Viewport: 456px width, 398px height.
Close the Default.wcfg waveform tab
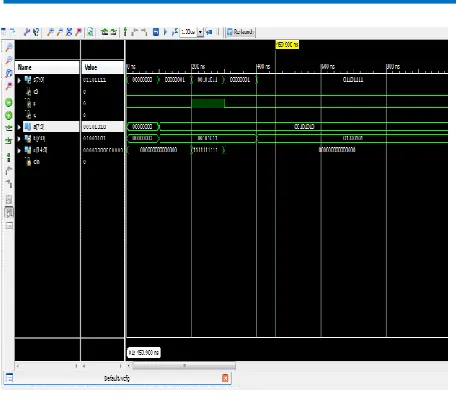pos(225,378)
